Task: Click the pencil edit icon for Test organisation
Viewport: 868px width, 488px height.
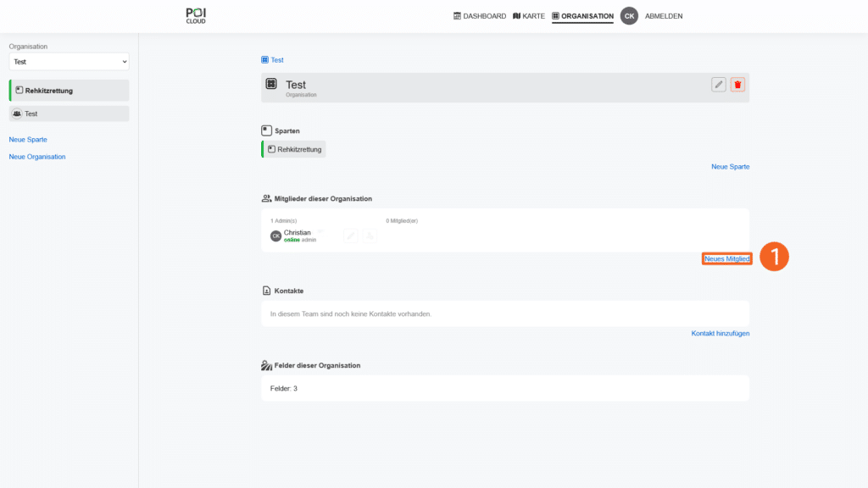Action: 719,85
